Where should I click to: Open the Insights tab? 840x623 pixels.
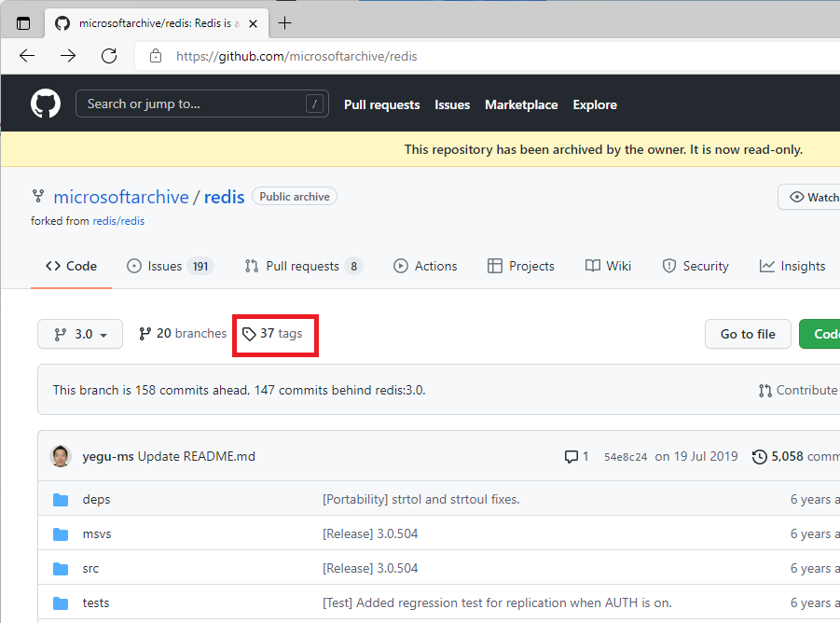pyautogui.click(x=792, y=266)
